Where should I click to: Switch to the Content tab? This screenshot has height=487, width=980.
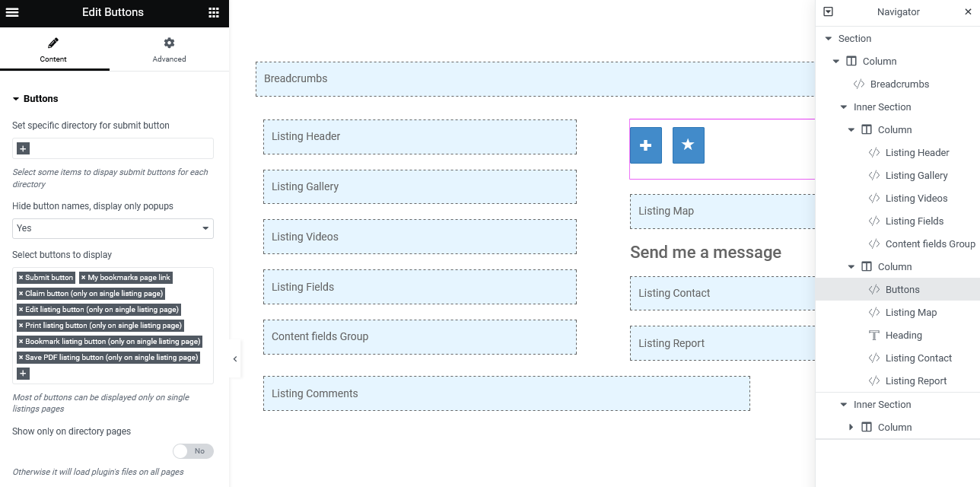click(53, 50)
